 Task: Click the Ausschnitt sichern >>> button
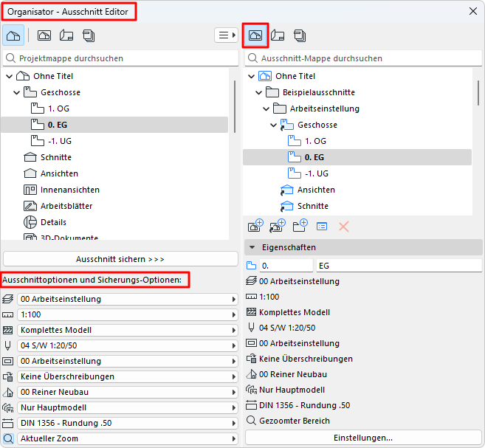click(120, 259)
